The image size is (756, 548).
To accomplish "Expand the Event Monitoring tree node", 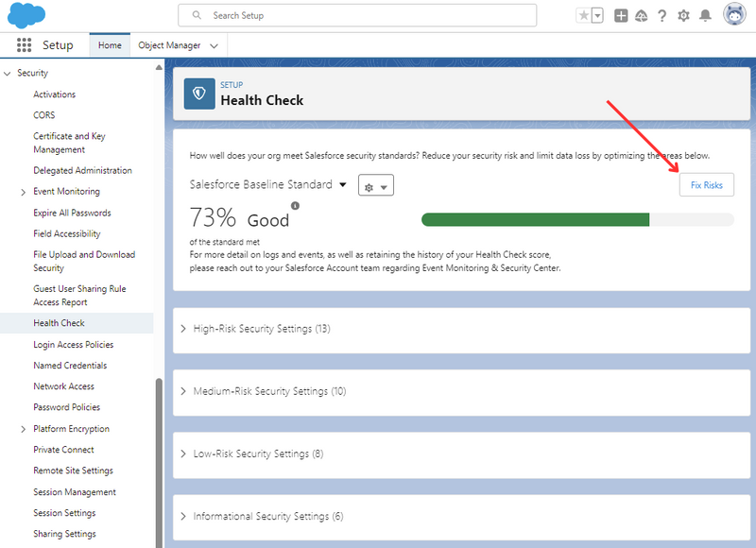I will (x=23, y=193).
